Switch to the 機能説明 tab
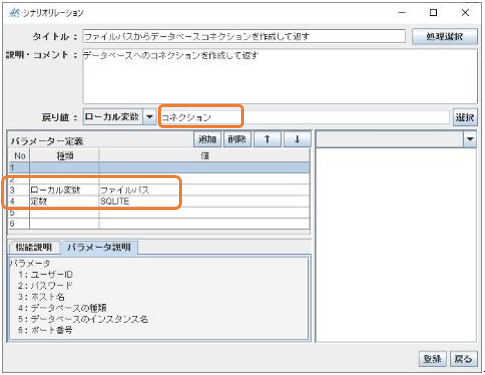The image size is (485, 375). pos(34,247)
